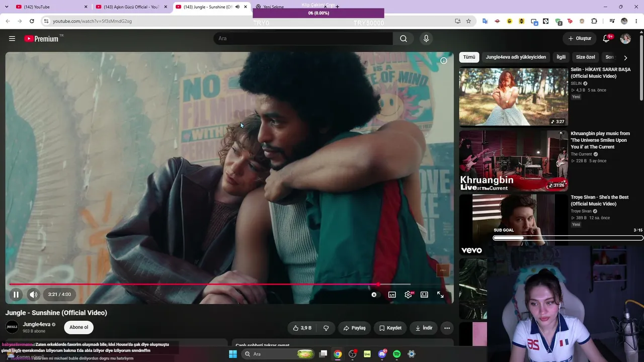The height and width of the screenshot is (362, 644).
Task: Open the media controls icon in Chrome
Action: point(612,21)
